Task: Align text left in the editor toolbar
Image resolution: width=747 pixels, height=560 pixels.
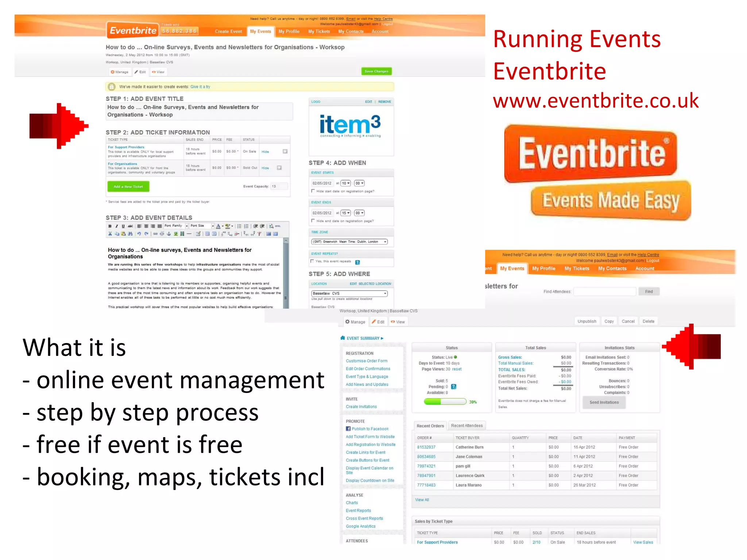Action: coord(139,226)
